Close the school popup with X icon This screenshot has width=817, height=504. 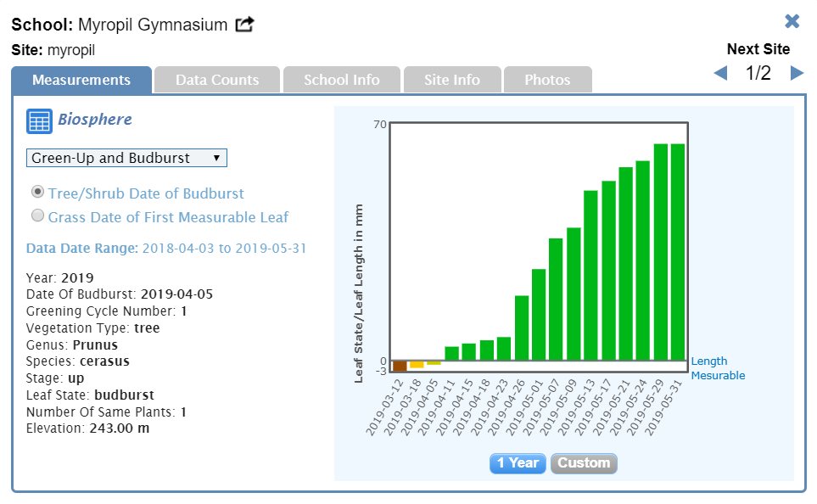(x=792, y=21)
